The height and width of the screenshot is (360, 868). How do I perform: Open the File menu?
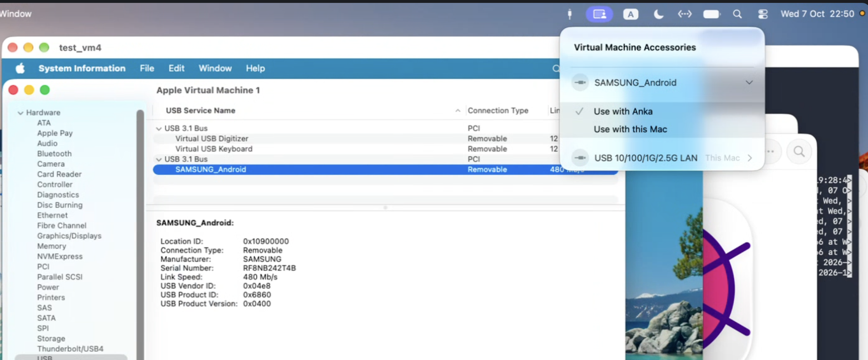pyautogui.click(x=147, y=68)
